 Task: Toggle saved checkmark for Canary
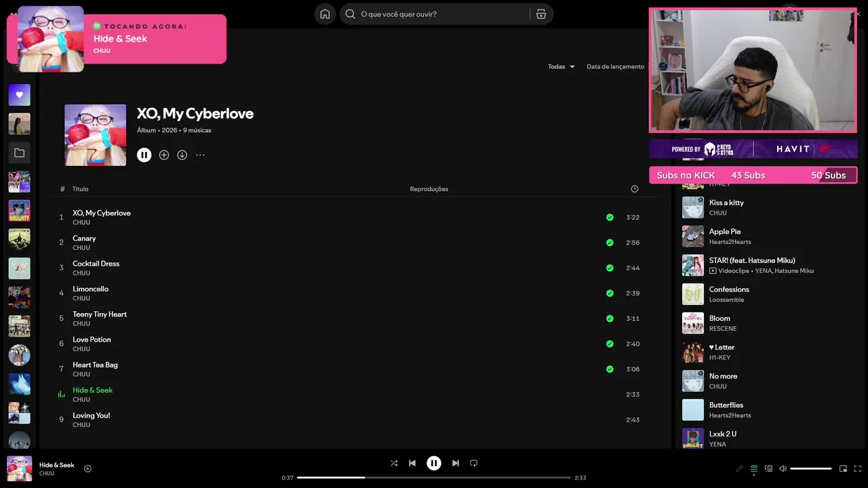click(x=610, y=243)
